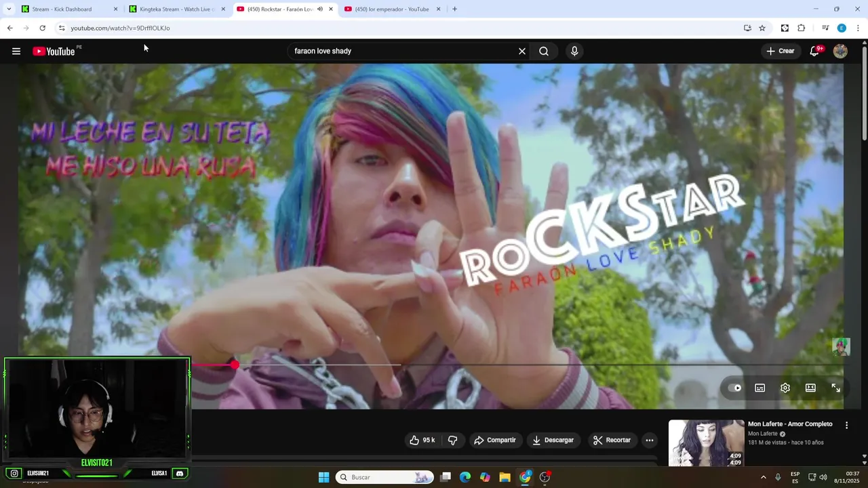
Task: Toggle theater mode in player
Action: (x=810, y=388)
